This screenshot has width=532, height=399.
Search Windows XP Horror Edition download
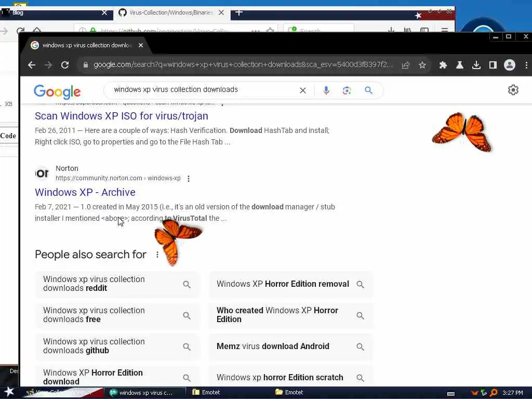[117, 376]
